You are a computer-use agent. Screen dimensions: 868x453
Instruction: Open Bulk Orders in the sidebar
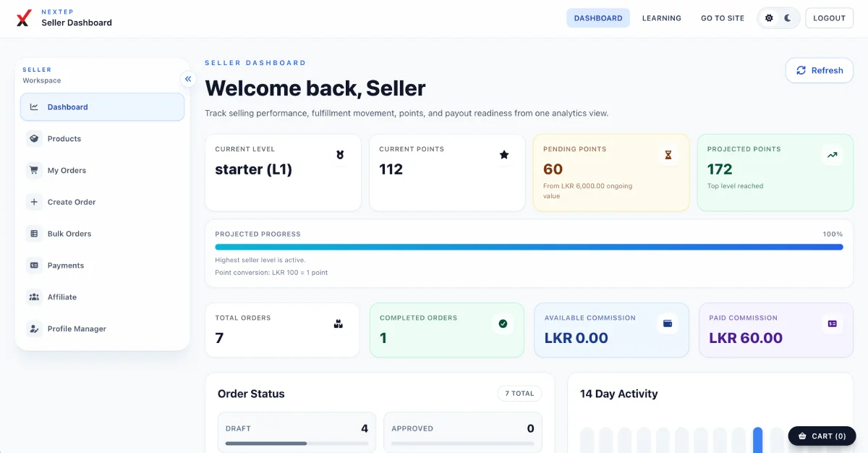tap(102, 234)
